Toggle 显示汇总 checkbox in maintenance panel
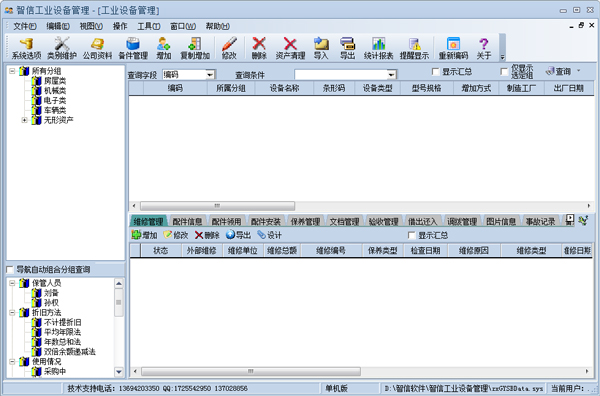The image size is (600, 396). (x=412, y=235)
